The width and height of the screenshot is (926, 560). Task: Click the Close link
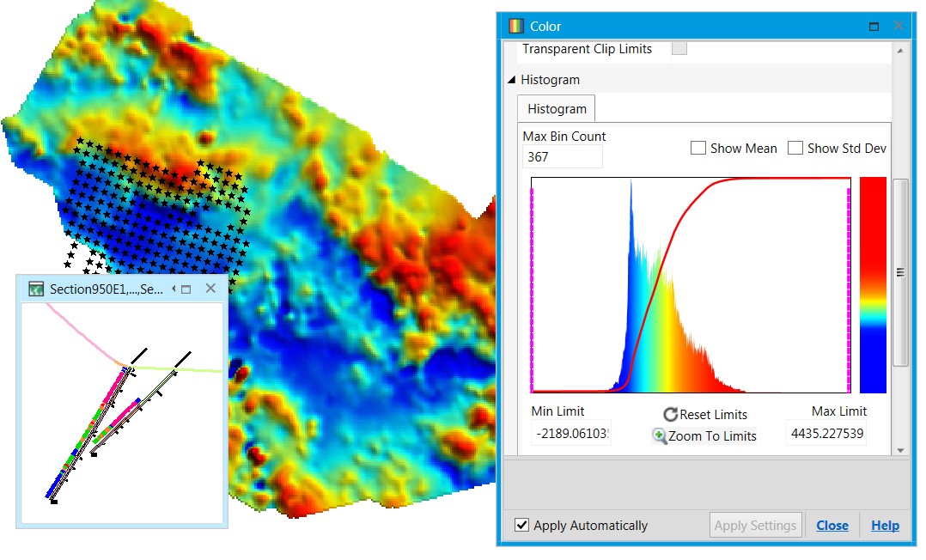(832, 525)
